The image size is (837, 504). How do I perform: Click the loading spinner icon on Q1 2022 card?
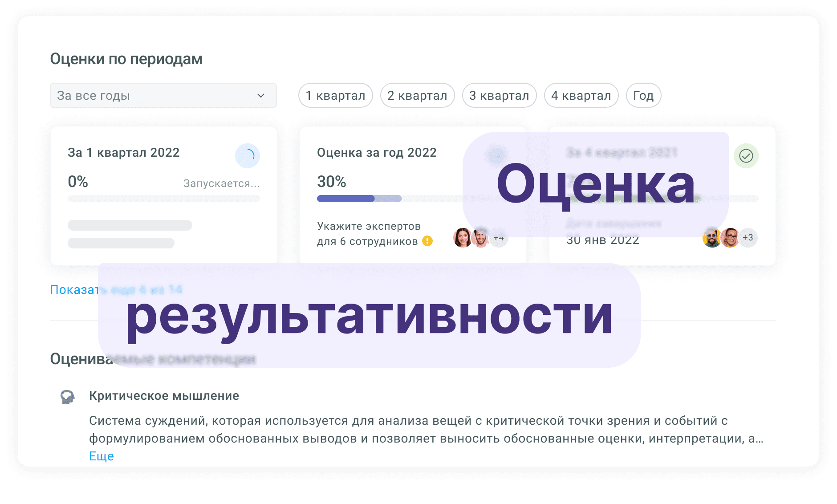tap(248, 155)
